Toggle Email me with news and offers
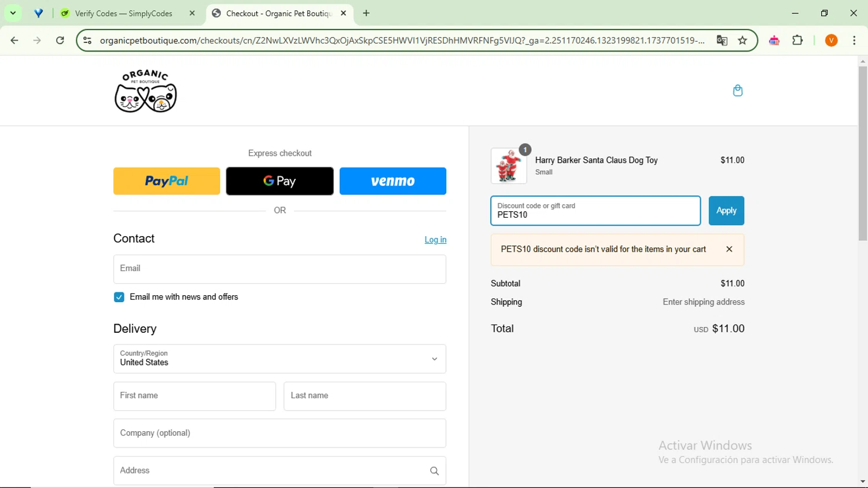868x488 pixels. pyautogui.click(x=119, y=298)
